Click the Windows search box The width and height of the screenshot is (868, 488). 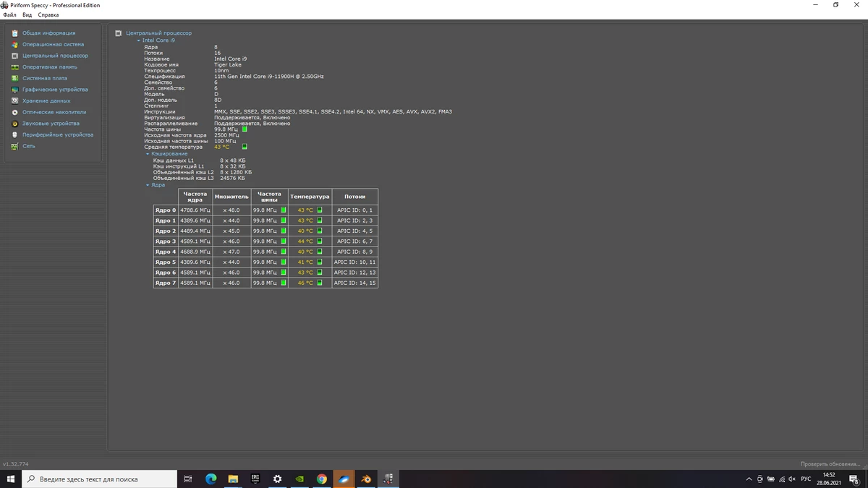point(99,479)
